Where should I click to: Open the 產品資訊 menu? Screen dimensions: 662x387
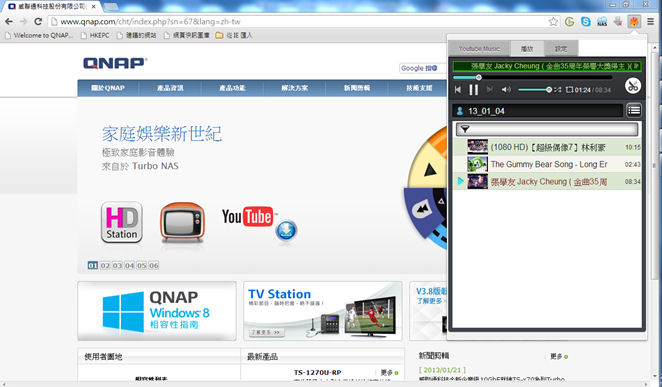tap(170, 88)
